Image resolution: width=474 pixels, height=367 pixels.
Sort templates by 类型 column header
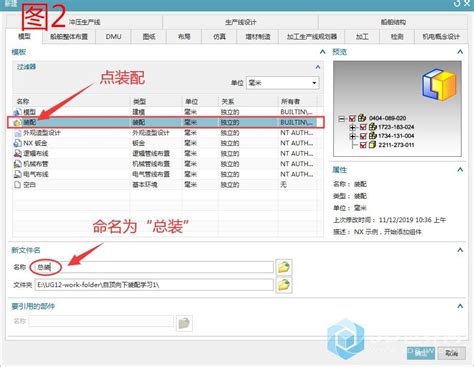[x=156, y=101]
